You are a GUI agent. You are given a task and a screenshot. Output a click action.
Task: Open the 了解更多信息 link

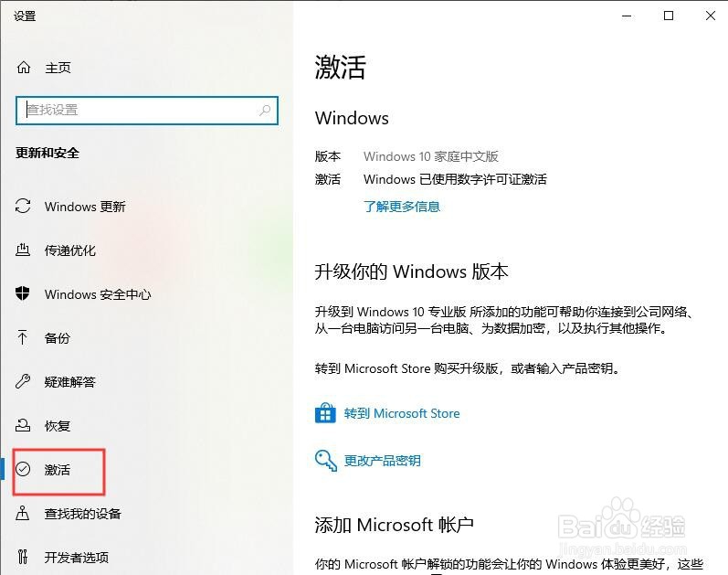(x=402, y=207)
